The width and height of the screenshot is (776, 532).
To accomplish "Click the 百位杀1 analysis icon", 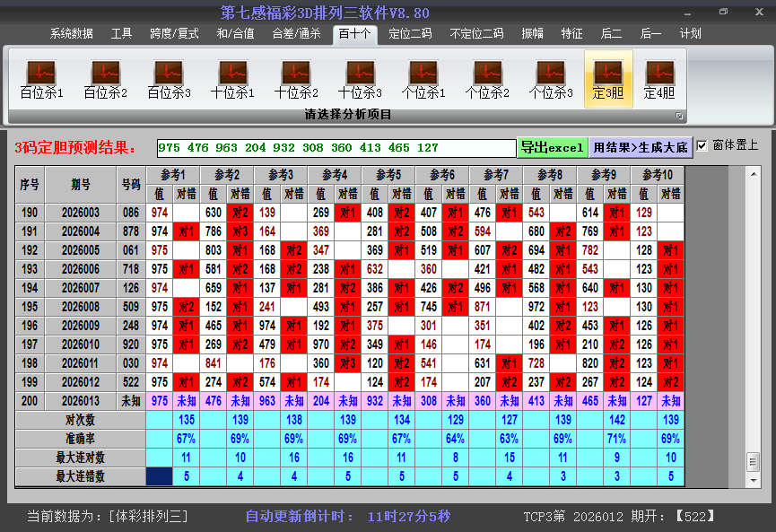I will click(41, 79).
